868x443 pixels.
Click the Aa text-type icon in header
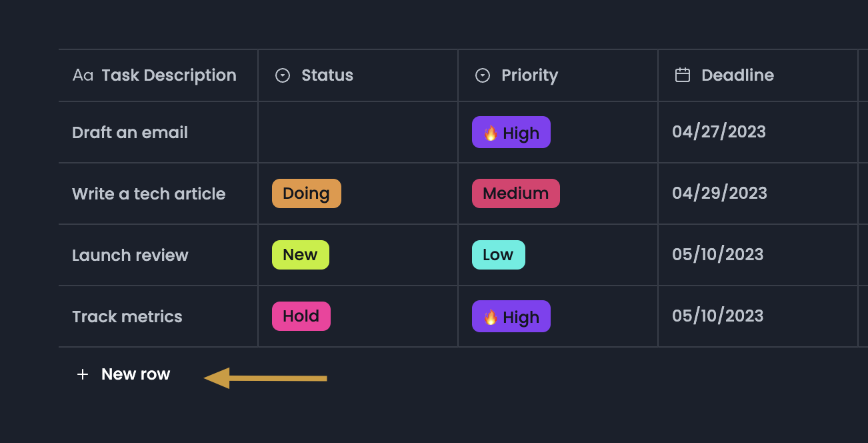point(83,75)
